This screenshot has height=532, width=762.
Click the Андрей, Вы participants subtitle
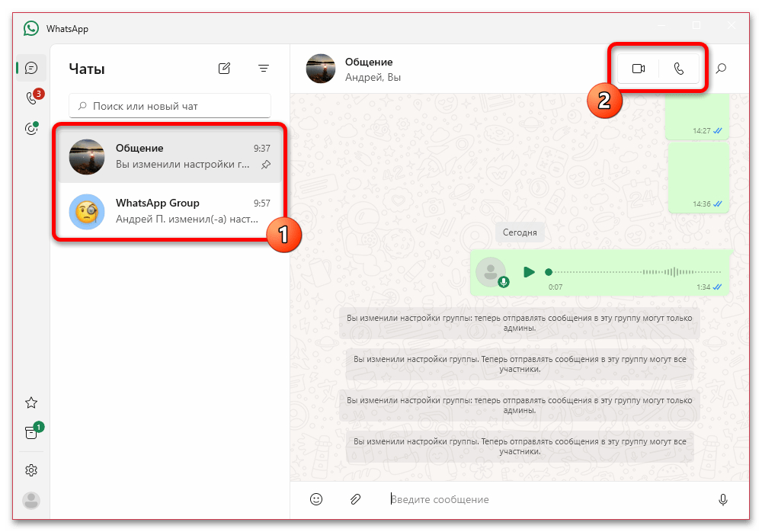[x=373, y=77]
